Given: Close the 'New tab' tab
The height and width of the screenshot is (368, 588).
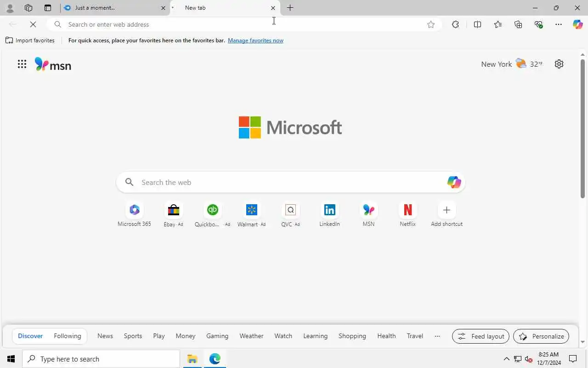Looking at the screenshot, I should [x=273, y=8].
